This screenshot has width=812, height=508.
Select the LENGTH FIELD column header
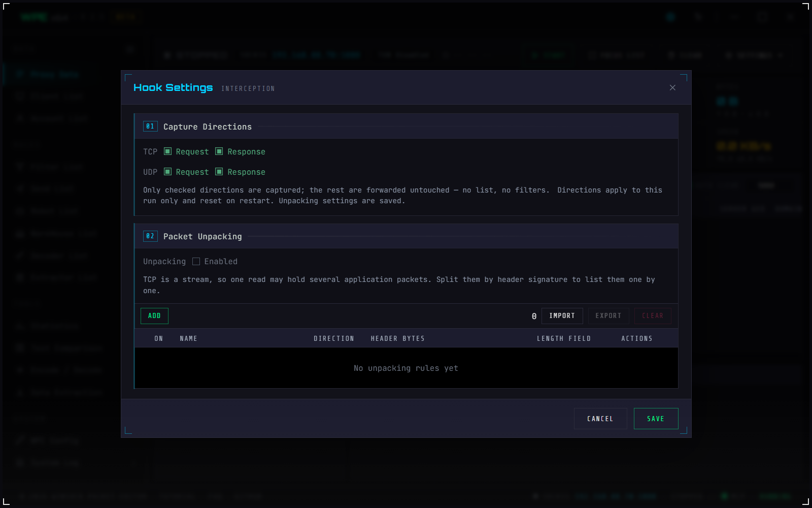(x=564, y=338)
